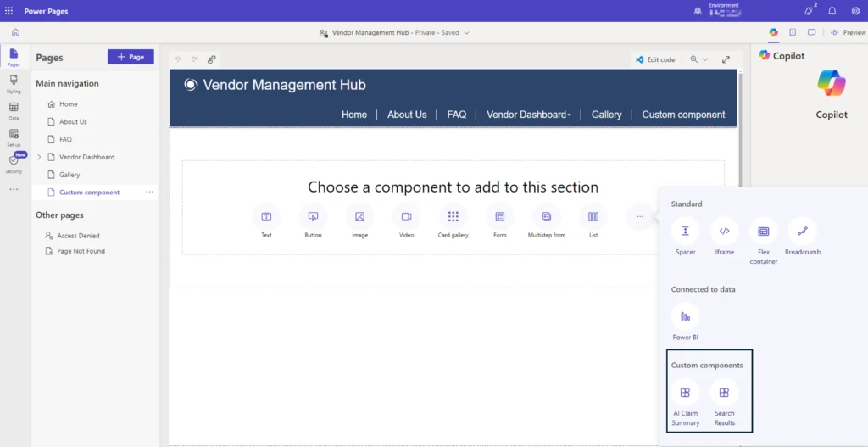868x447 pixels.
Task: Click the FAQ site navigation item
Action: click(456, 115)
